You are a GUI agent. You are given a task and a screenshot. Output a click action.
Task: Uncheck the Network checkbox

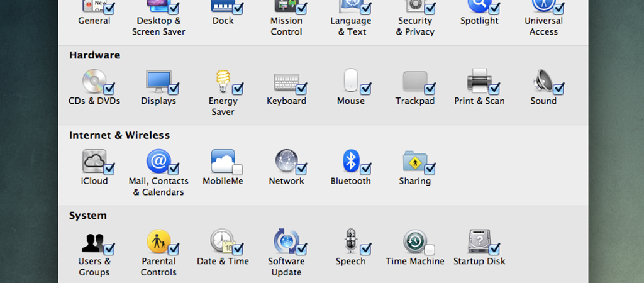tap(301, 169)
